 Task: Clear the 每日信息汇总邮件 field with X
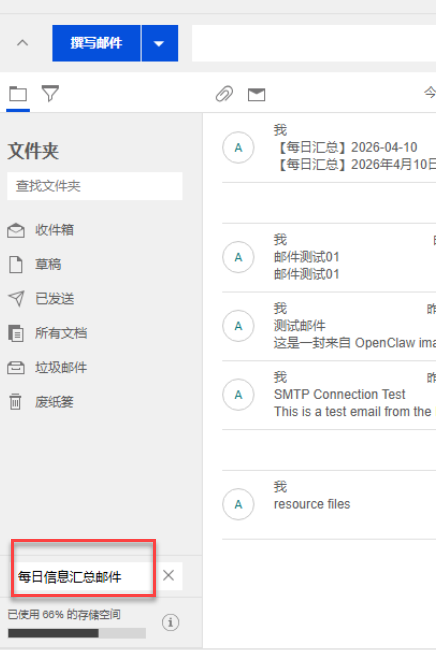point(168,575)
